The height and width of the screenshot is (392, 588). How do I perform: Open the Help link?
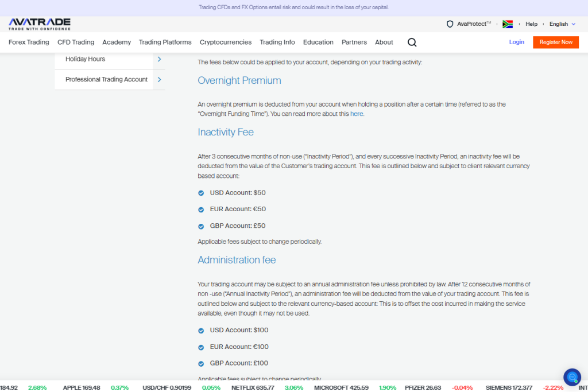pos(531,24)
